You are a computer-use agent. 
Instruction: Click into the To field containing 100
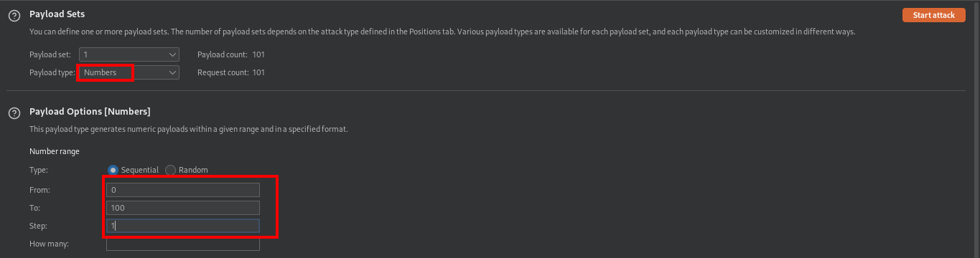[x=182, y=208]
